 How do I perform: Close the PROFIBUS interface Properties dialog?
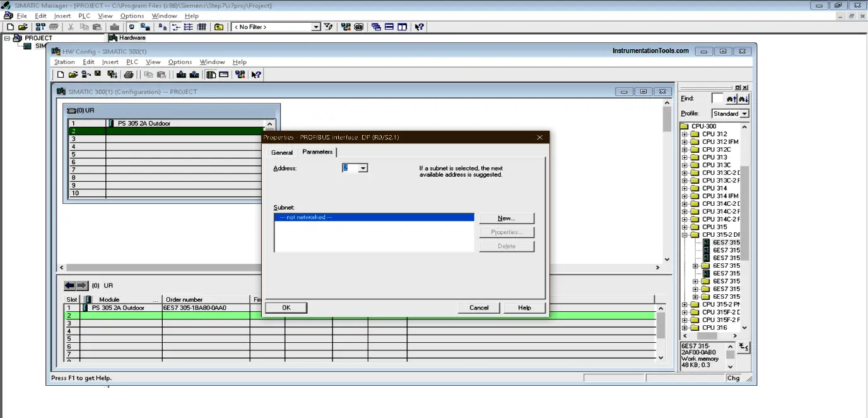pyautogui.click(x=540, y=137)
